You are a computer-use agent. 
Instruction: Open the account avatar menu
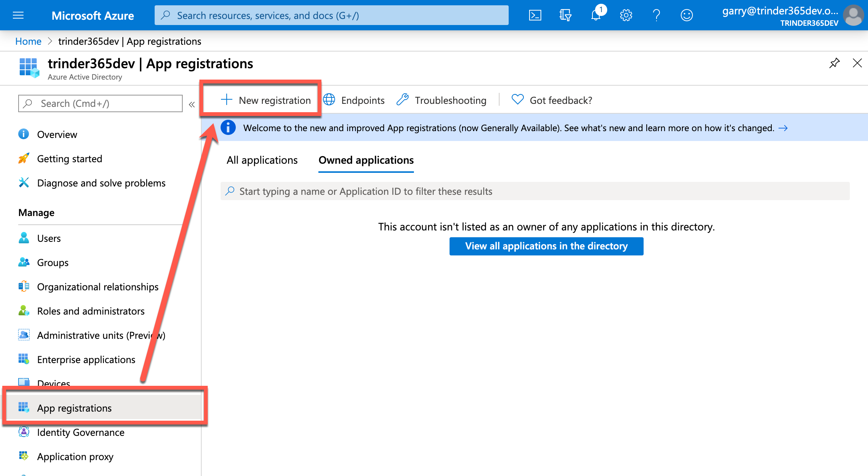853,15
